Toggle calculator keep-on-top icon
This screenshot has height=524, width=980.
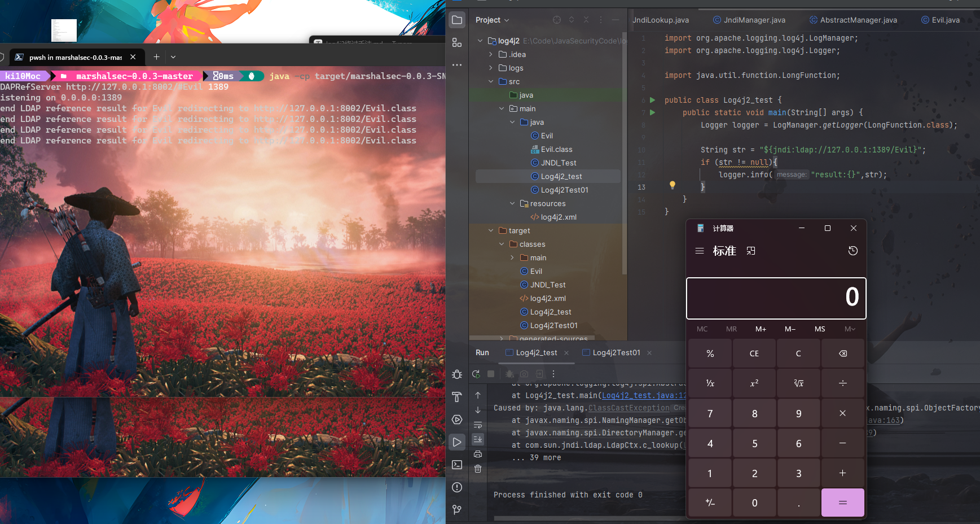pos(751,251)
